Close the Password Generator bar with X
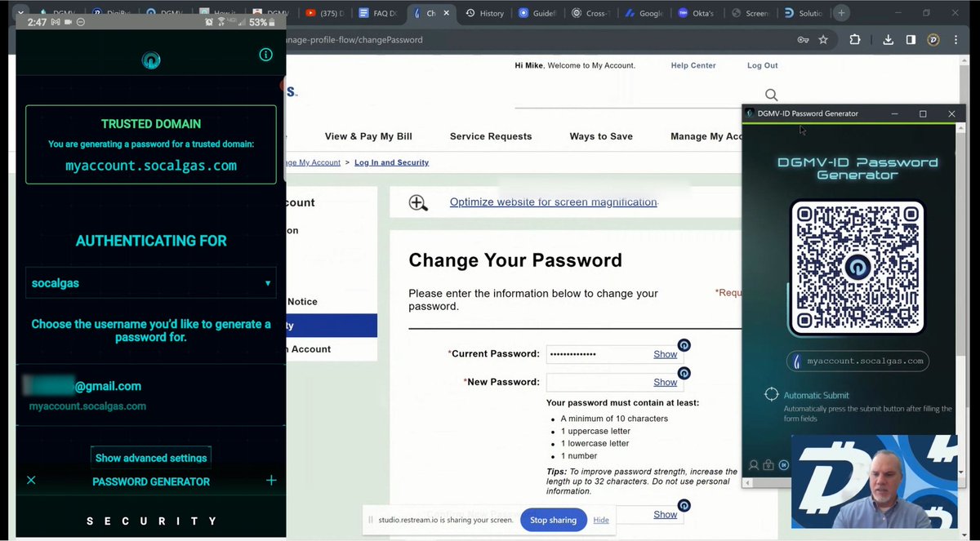Viewport: 980px width, 541px height. pos(31,481)
